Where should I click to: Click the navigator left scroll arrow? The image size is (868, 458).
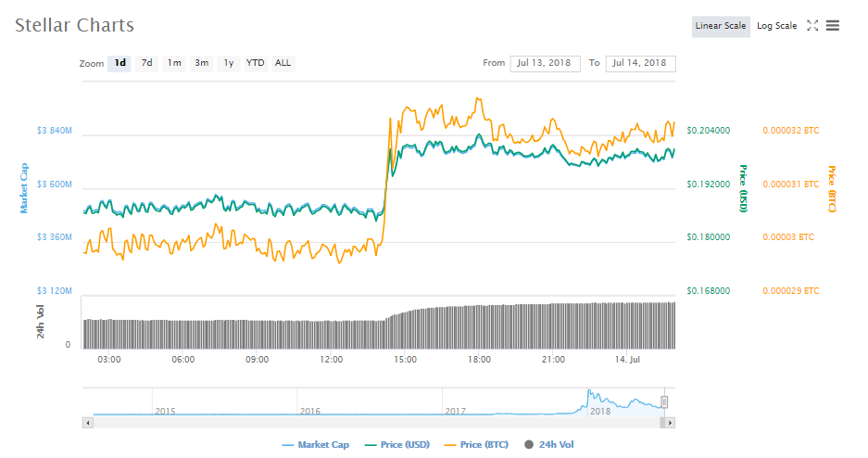point(87,423)
